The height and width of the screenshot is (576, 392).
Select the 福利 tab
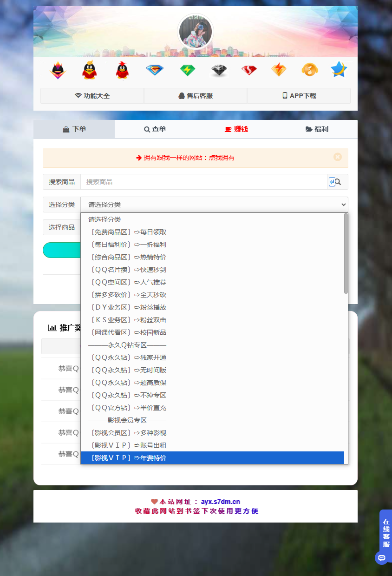click(317, 129)
